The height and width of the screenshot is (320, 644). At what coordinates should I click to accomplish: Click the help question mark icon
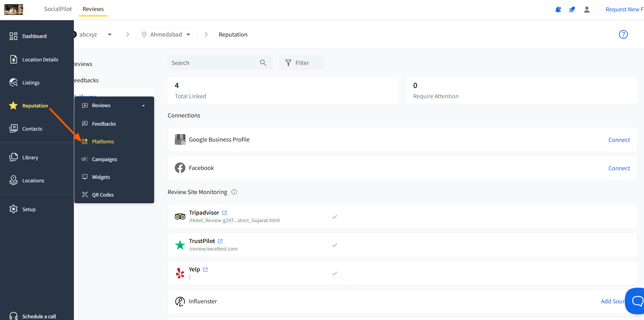click(623, 34)
